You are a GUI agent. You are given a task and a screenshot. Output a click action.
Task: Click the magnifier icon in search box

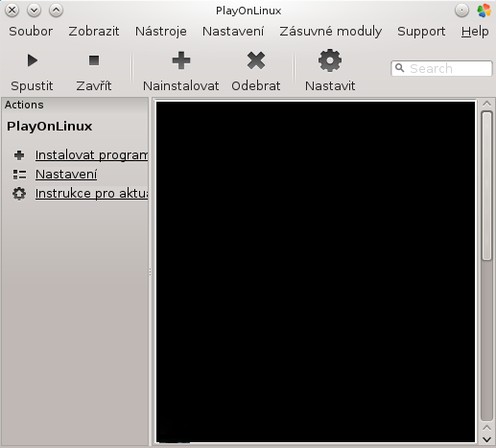coord(400,68)
